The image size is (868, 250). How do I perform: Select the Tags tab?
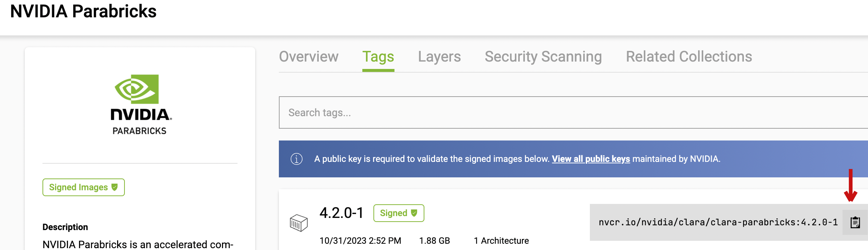coord(378,57)
